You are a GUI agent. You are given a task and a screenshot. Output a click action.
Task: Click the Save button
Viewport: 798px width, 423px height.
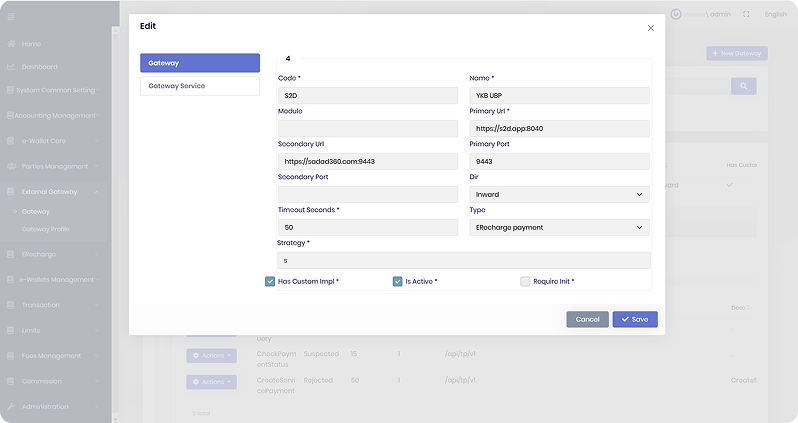[x=635, y=319]
